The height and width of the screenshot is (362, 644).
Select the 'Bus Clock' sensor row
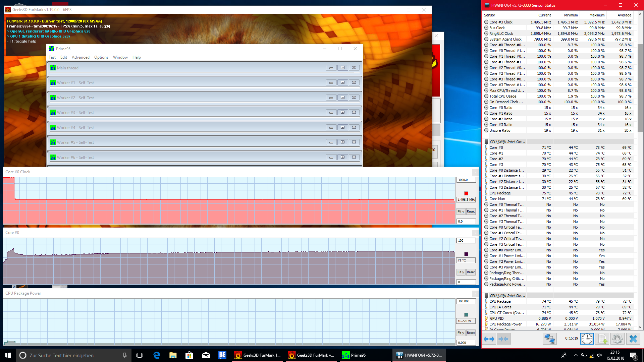(558, 28)
